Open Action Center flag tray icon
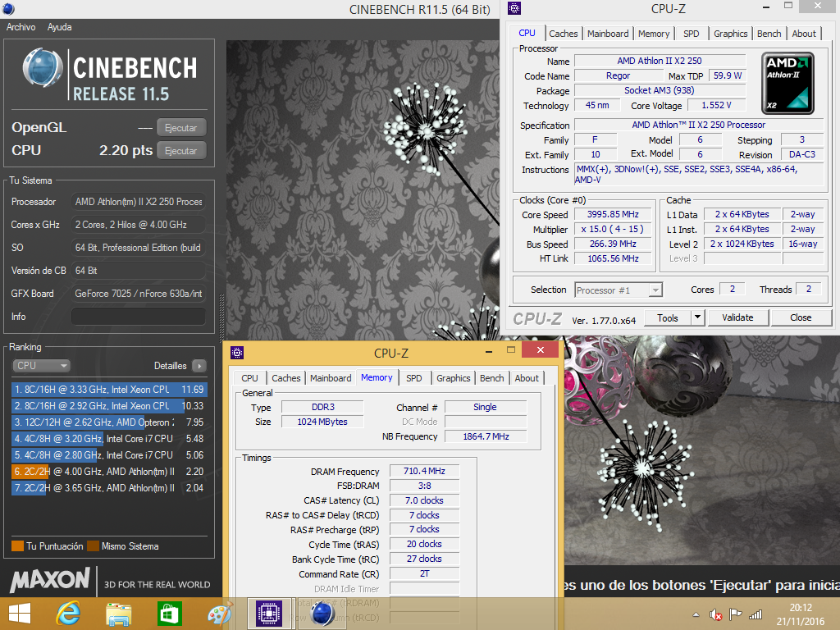The image size is (840, 630). (736, 614)
